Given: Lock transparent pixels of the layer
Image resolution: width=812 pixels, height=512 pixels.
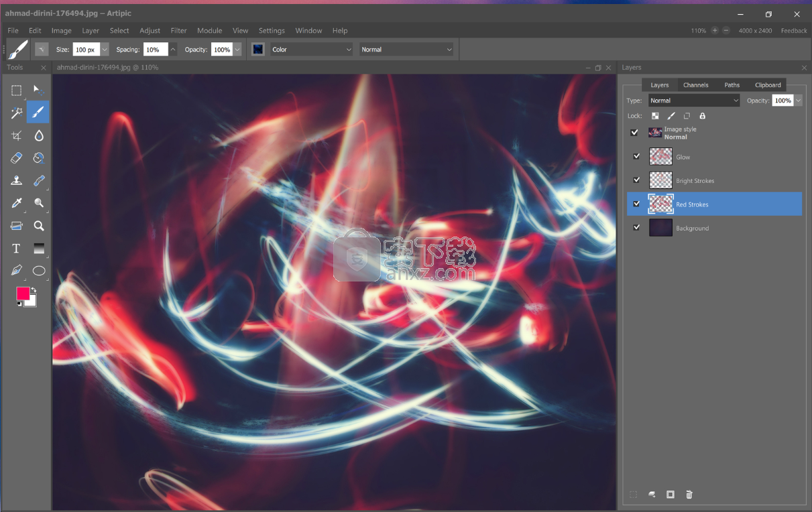Looking at the screenshot, I should (x=655, y=116).
